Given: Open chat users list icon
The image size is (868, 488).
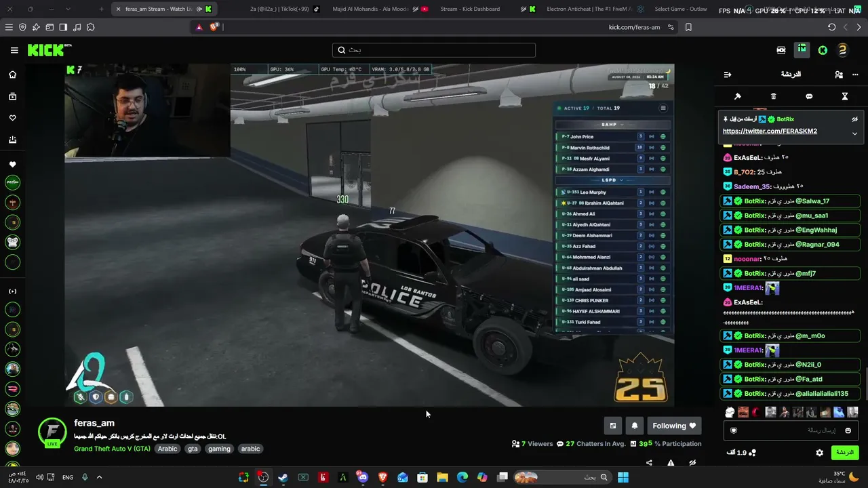Looking at the screenshot, I should (x=839, y=75).
